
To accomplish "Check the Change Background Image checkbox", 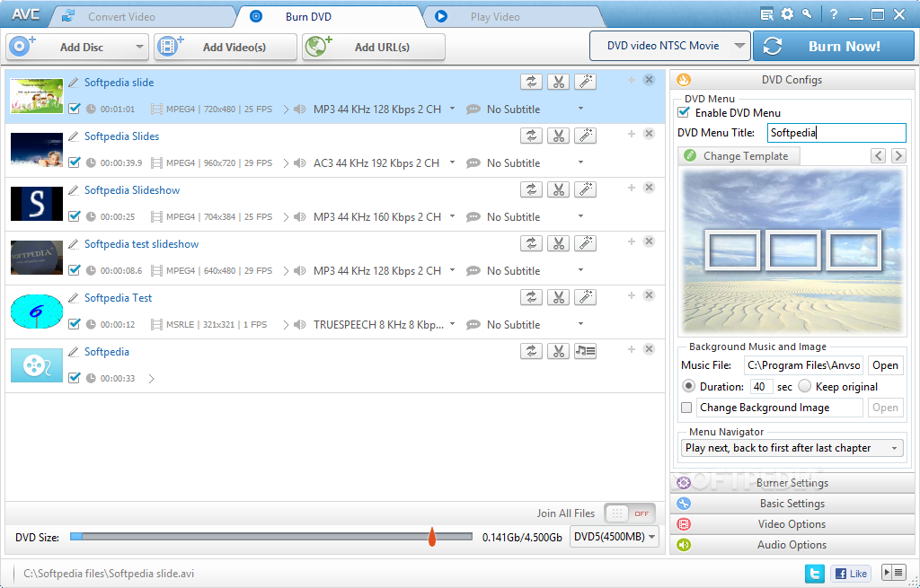I will pyautogui.click(x=686, y=408).
